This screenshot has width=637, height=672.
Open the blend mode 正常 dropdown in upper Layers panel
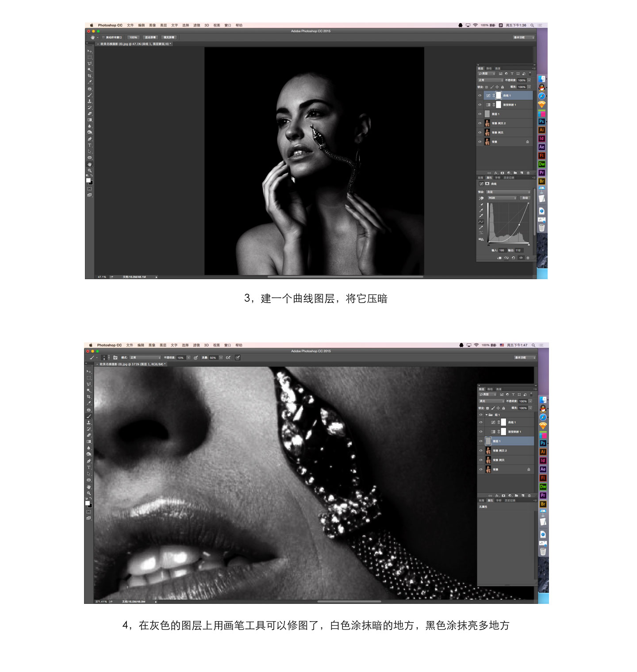(x=491, y=80)
